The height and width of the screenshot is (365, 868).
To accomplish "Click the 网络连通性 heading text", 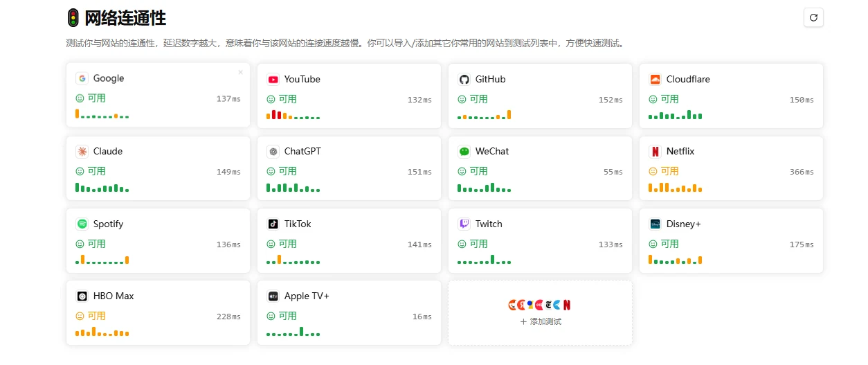I will click(x=125, y=18).
